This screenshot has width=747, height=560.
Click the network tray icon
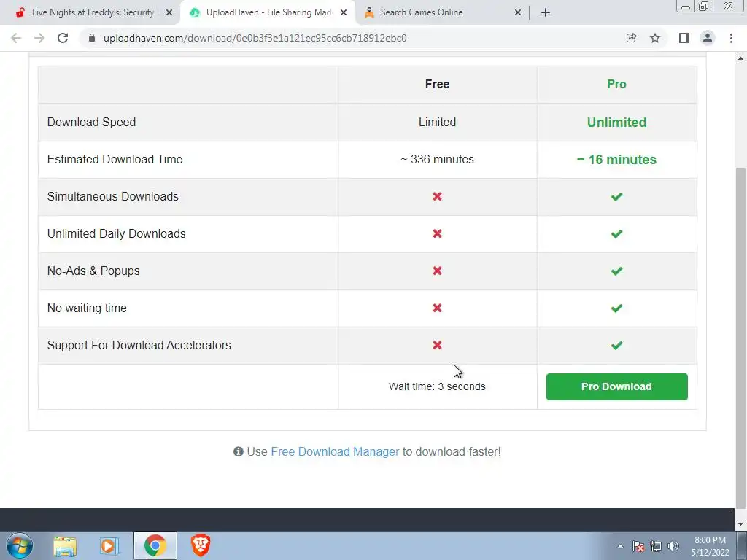pyautogui.click(x=656, y=546)
